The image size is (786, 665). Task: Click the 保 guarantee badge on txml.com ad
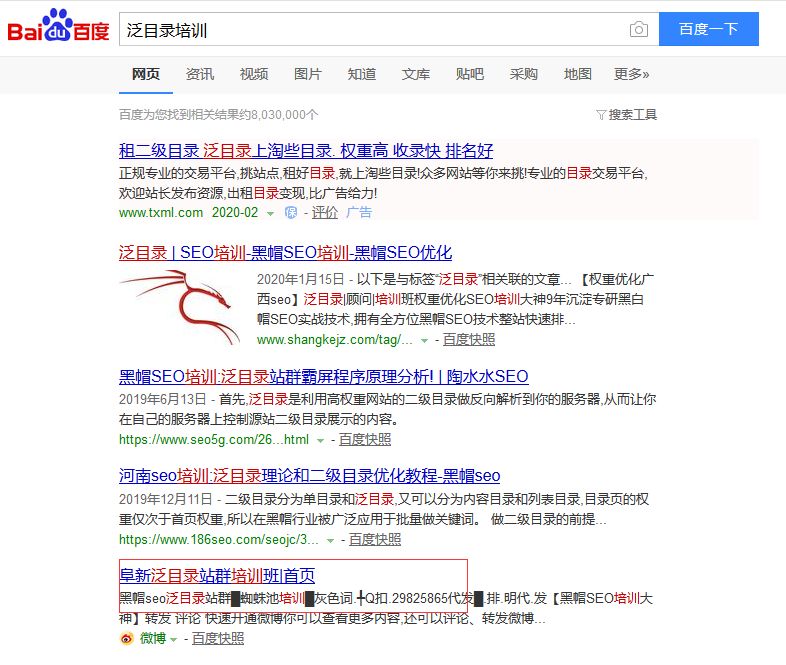(x=291, y=212)
